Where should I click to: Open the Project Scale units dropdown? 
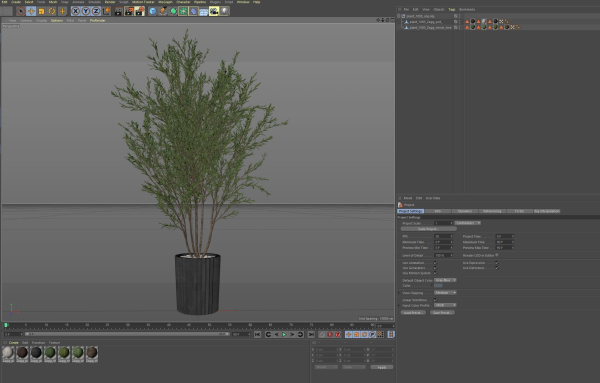pos(468,223)
